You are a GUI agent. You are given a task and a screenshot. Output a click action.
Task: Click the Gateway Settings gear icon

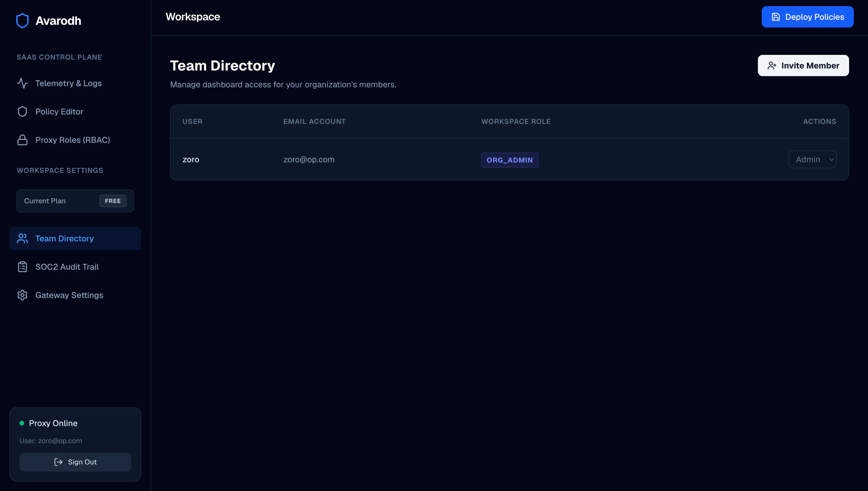(23, 295)
